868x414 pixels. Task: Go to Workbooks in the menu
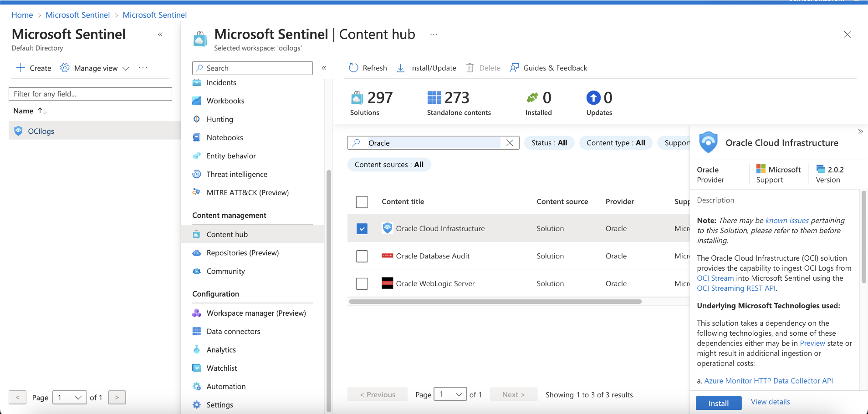click(x=225, y=101)
